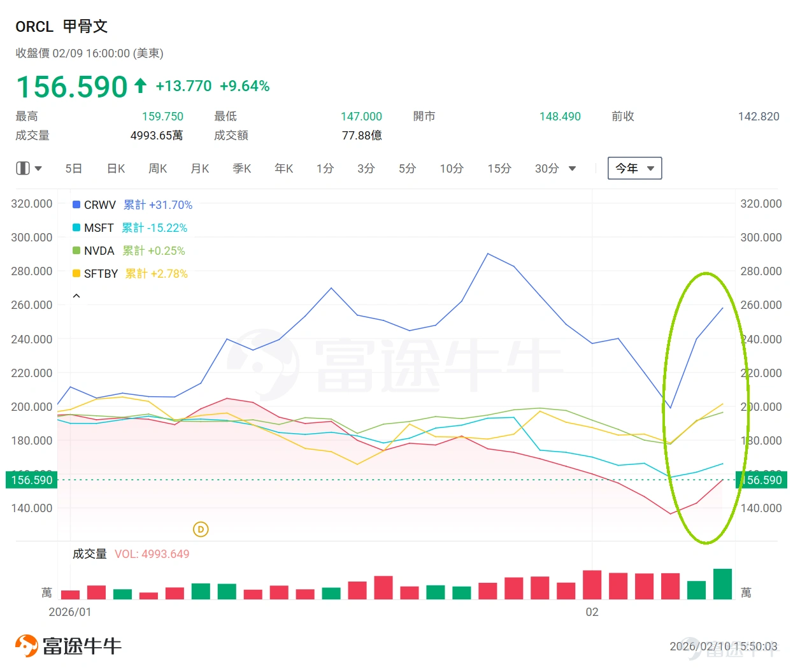793x672 pixels.
Task: Click the last green volume bar
Action: (722, 584)
